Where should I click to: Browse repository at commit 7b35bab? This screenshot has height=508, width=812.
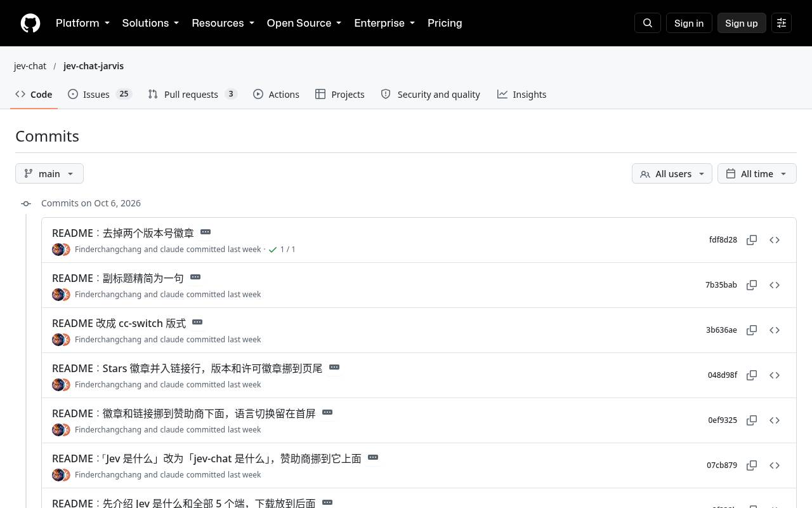coord(775,285)
